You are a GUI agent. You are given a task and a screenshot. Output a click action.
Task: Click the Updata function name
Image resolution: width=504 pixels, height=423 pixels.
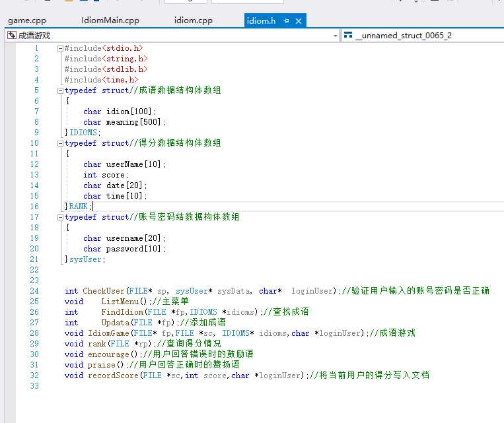click(115, 323)
